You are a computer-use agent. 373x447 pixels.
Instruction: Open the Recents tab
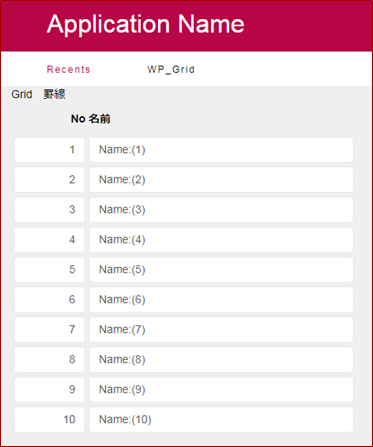[68, 69]
